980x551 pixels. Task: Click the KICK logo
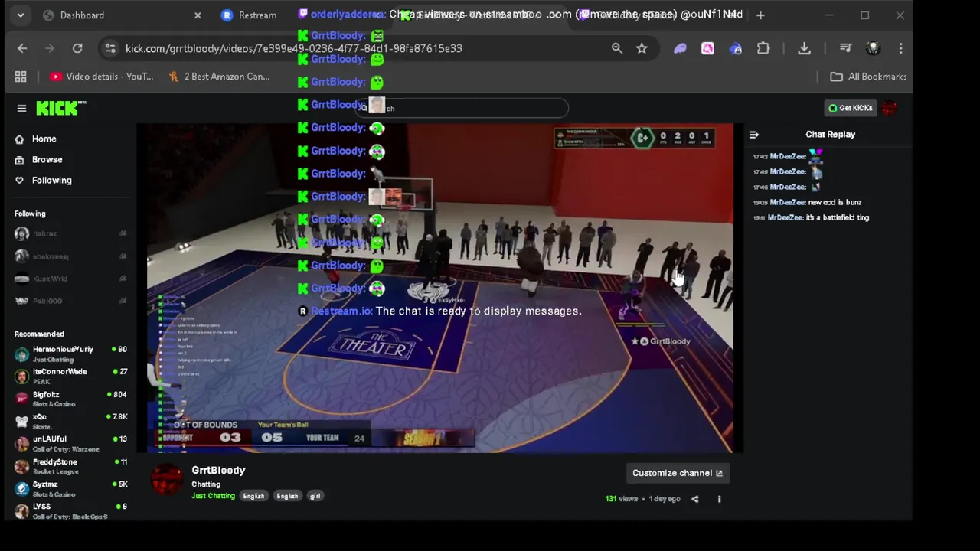[60, 108]
